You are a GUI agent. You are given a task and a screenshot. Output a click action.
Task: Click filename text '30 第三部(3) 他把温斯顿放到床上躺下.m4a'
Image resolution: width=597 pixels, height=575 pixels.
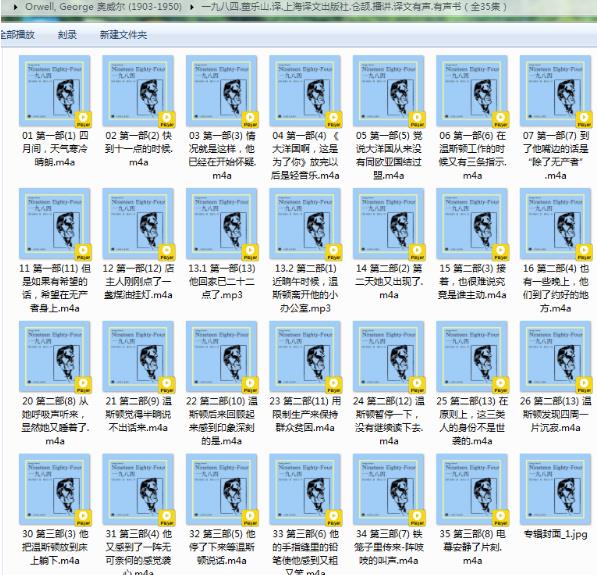(55, 547)
